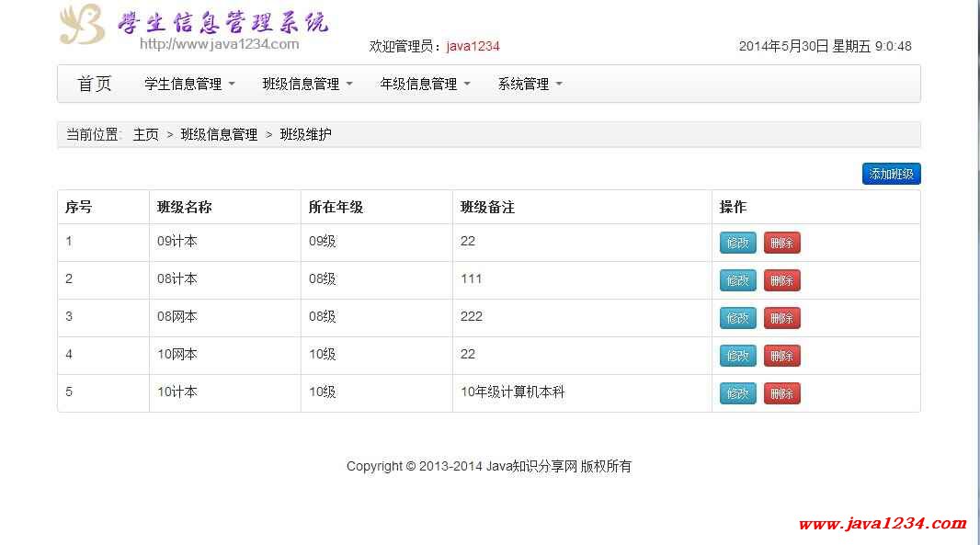Go to 主页 in the breadcrumb
The height and width of the screenshot is (545, 980).
point(145,134)
